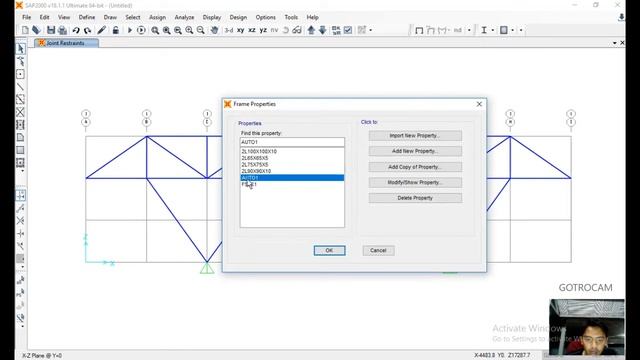Select the Pan hand tool
640x360 pixels.
(214, 30)
